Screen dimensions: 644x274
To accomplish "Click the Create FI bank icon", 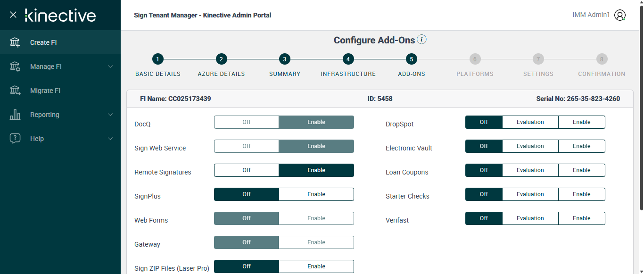I will coord(15,42).
